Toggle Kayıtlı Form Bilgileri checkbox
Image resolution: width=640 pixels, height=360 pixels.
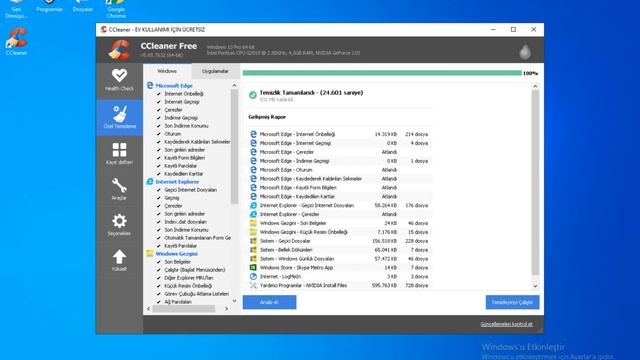(x=159, y=158)
